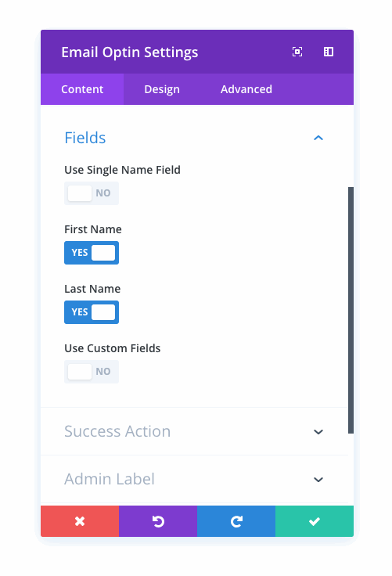Click the snap to sidebar icon
Viewport: 392px width, 576px height.
tap(329, 52)
